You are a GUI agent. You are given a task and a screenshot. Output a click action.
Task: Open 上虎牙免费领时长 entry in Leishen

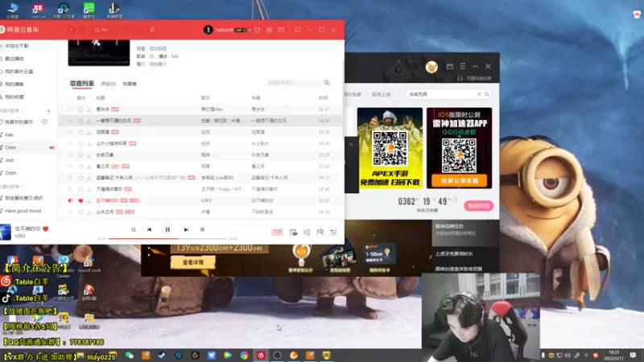(454, 254)
